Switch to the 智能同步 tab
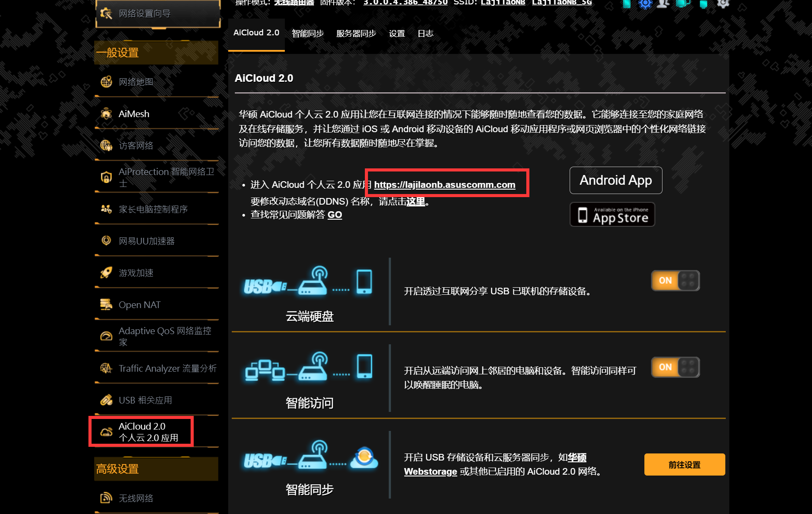Viewport: 812px width, 514px height. coord(308,33)
